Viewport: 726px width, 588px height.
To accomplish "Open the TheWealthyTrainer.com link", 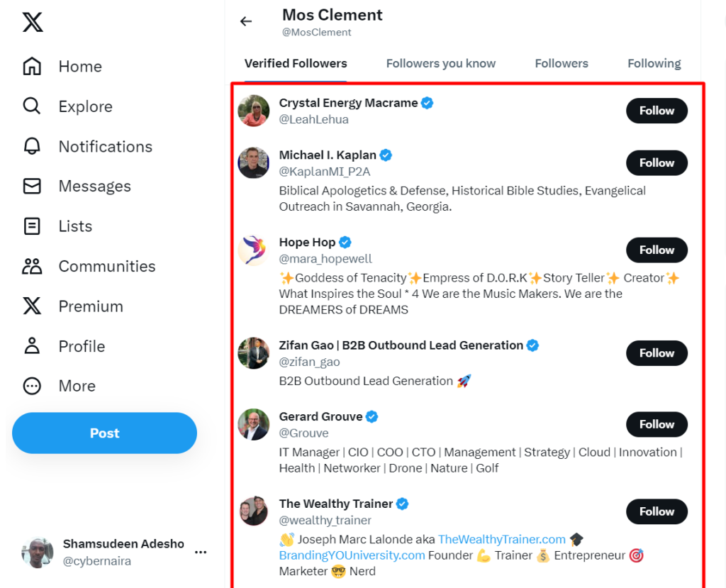I will [502, 539].
